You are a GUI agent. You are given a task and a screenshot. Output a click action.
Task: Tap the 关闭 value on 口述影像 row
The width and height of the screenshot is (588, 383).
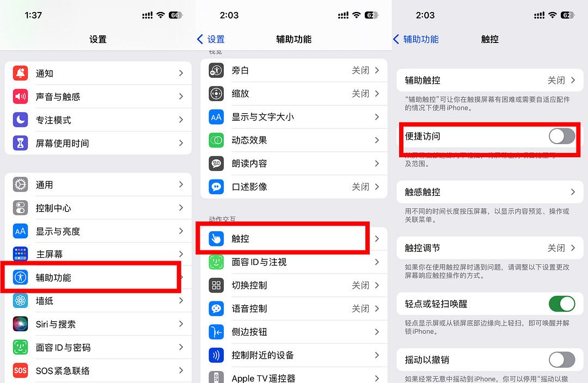point(360,187)
